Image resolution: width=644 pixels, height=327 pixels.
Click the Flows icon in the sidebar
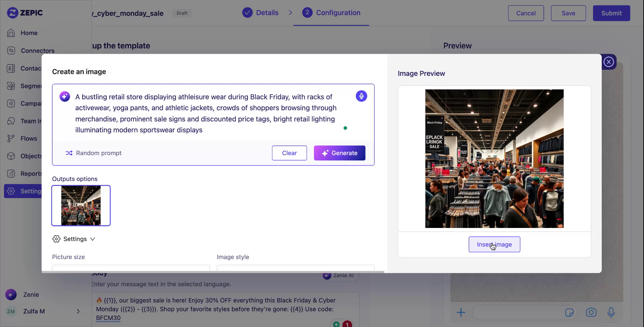pyautogui.click(x=11, y=138)
